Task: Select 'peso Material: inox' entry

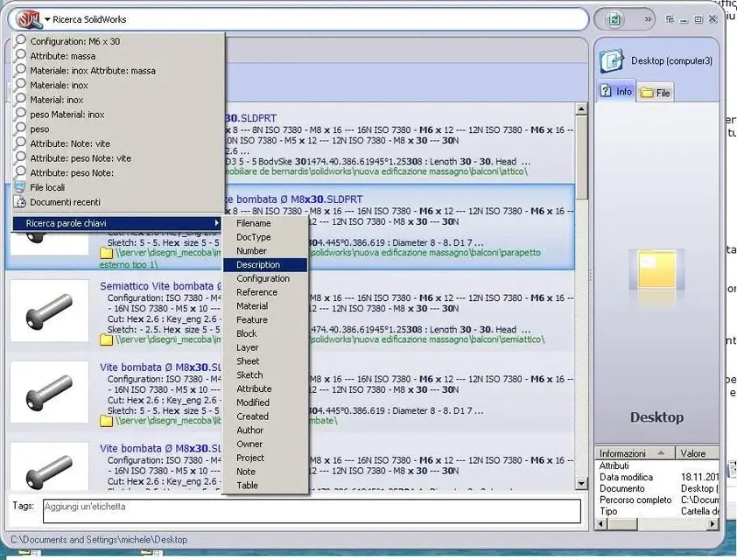Action: pyautogui.click(x=67, y=114)
